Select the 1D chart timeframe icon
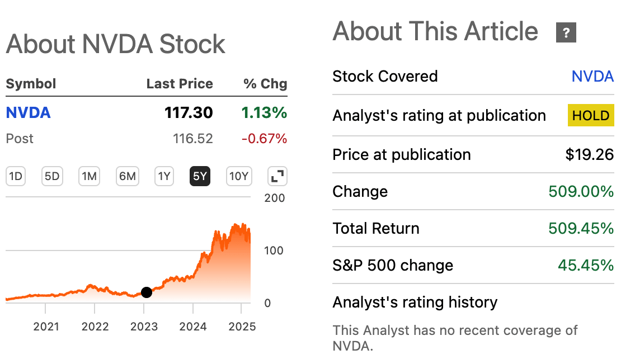The image size is (635, 364). pos(15,176)
